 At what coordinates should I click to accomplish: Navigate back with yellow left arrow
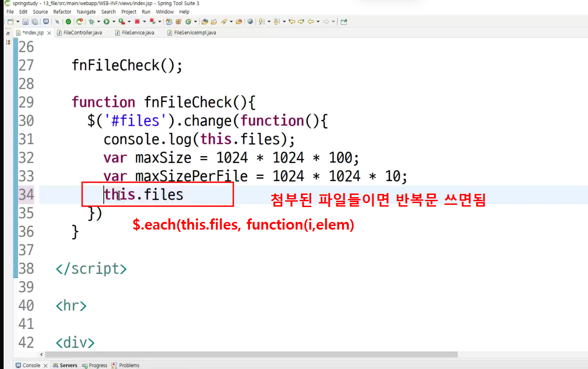(x=310, y=21)
